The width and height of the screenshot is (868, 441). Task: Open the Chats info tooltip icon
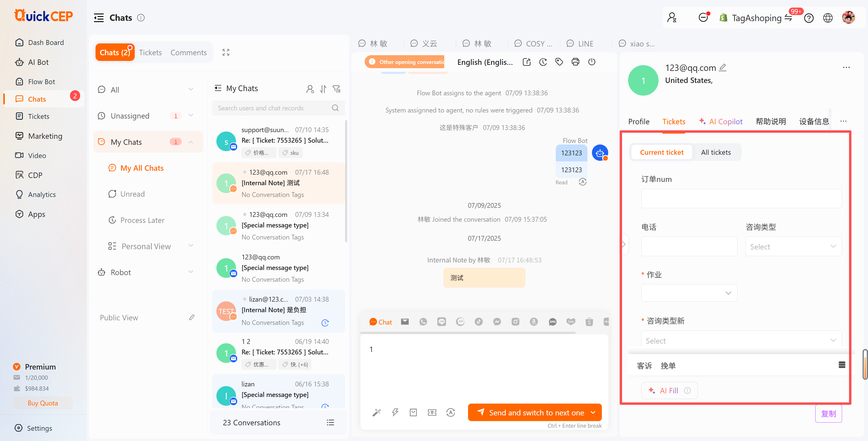[x=141, y=18]
